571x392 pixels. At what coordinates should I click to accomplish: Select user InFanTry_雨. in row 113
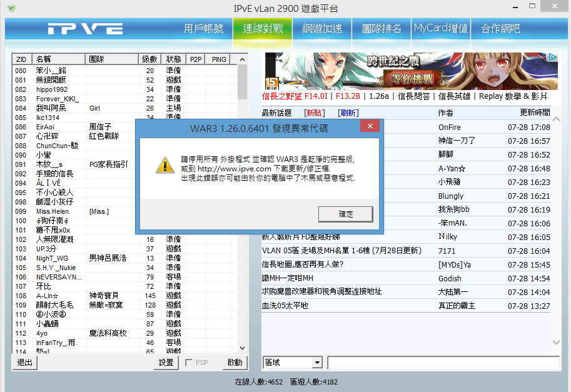click(125, 343)
